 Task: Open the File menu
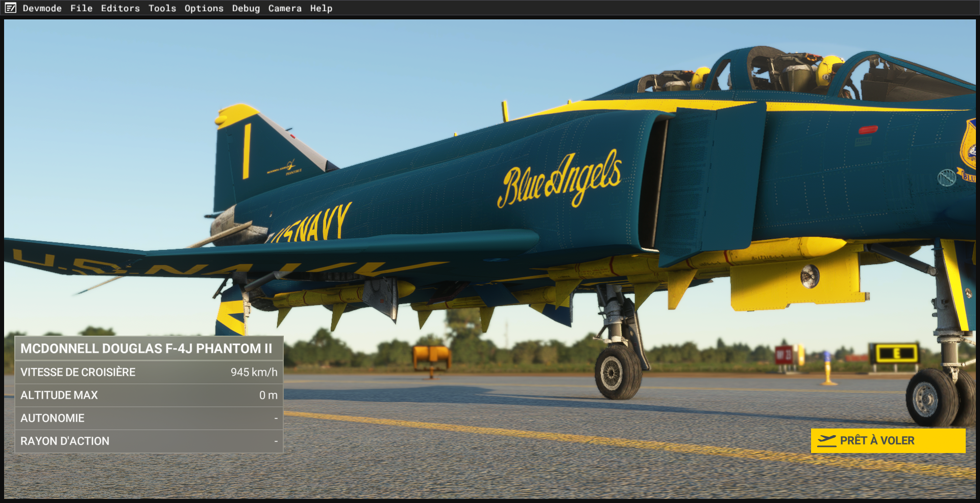(81, 8)
